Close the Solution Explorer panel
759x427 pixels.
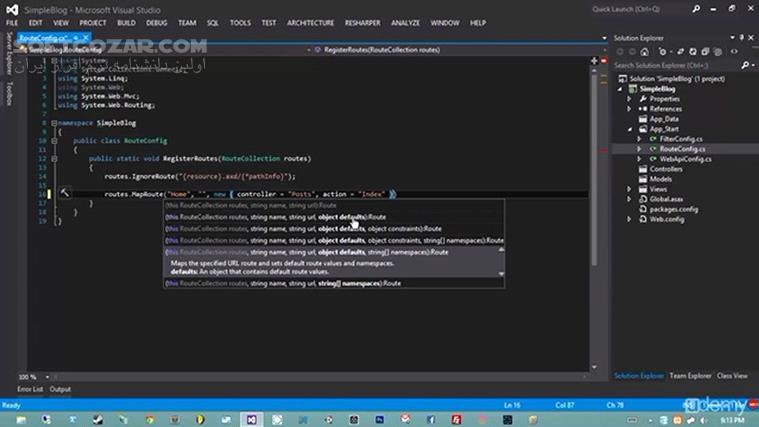[x=751, y=38]
